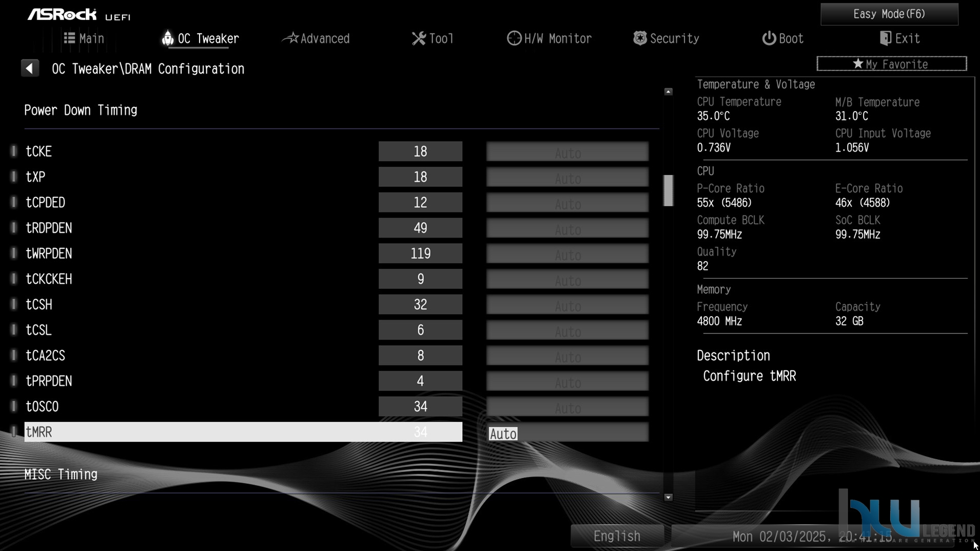Select the tCPDED timing row

[243, 202]
